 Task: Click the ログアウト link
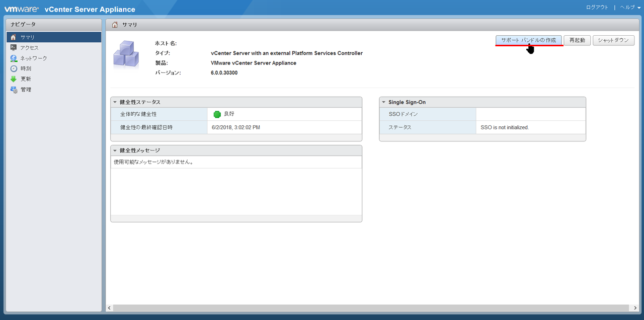597,8
